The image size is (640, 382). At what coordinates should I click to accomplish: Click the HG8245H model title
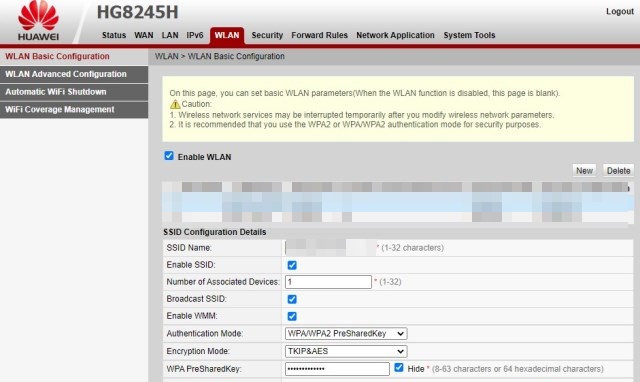pyautogui.click(x=138, y=12)
